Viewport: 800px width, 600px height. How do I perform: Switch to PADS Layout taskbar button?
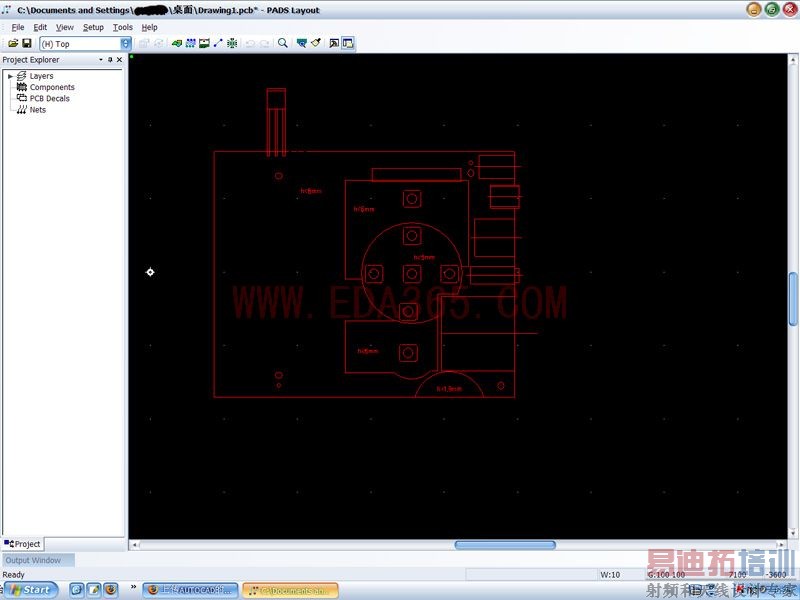click(290, 590)
